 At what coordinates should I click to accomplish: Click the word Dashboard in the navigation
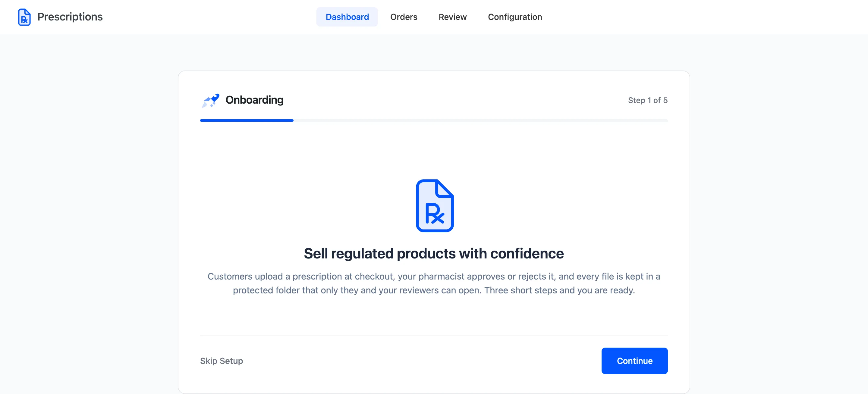click(347, 17)
